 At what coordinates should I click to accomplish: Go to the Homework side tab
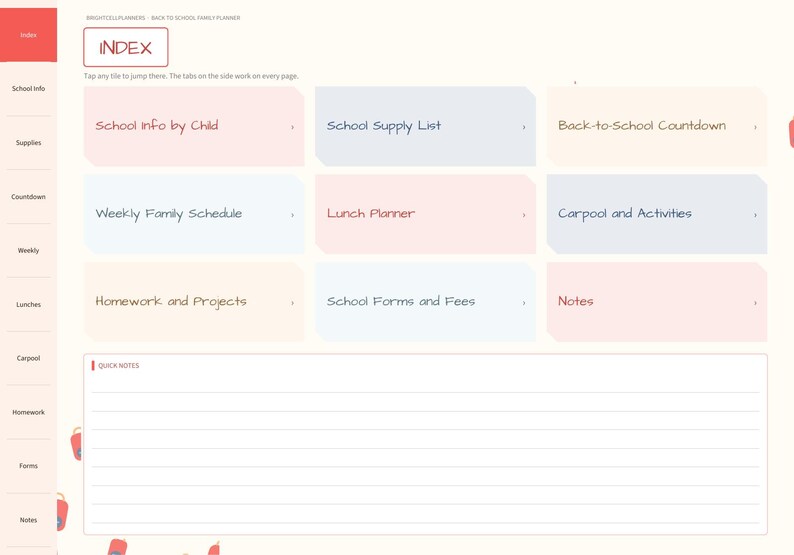(x=28, y=412)
